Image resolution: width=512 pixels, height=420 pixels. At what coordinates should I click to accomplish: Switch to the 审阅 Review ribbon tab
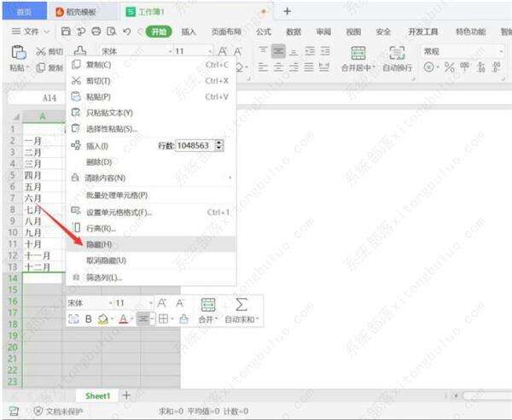point(323,32)
